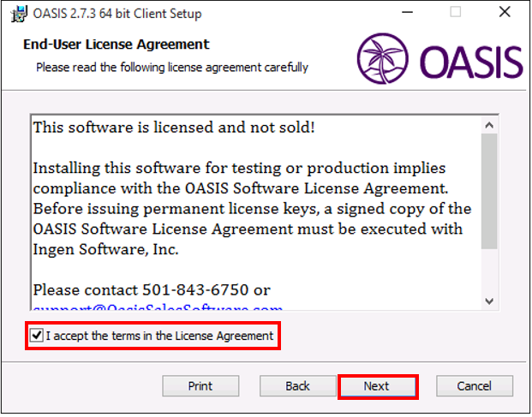This screenshot has height=417, width=532.
Task: Click the license scrollbar down arrow
Action: (489, 301)
